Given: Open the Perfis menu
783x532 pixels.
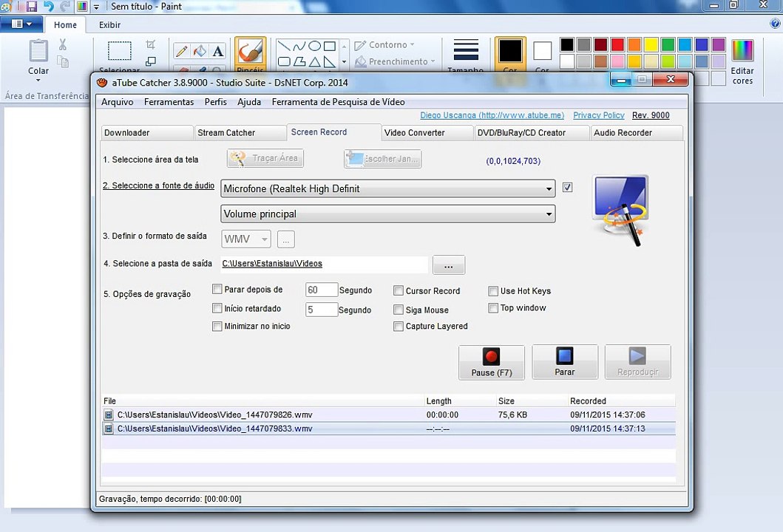Looking at the screenshot, I should [216, 102].
